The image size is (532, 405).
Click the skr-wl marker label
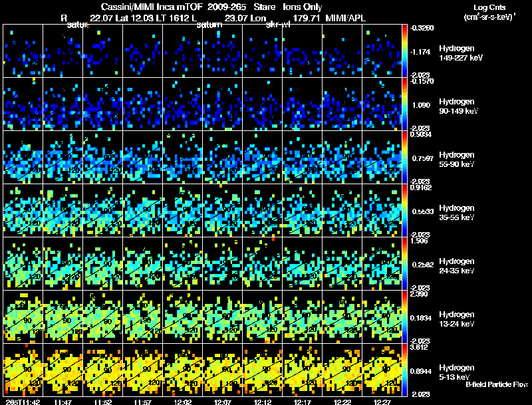(x=277, y=25)
